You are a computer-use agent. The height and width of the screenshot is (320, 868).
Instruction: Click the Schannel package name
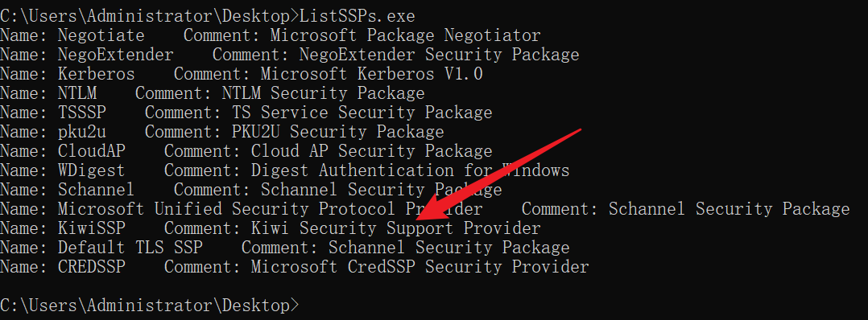click(x=96, y=190)
